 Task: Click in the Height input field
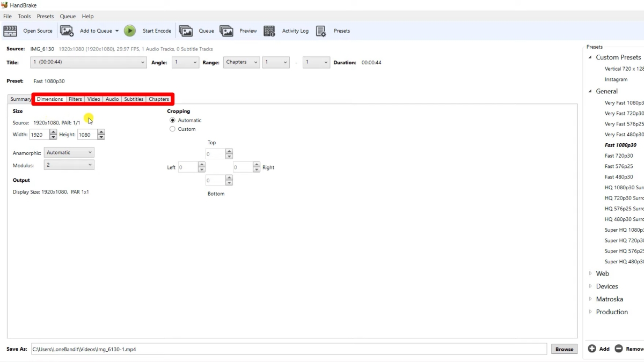click(x=87, y=135)
